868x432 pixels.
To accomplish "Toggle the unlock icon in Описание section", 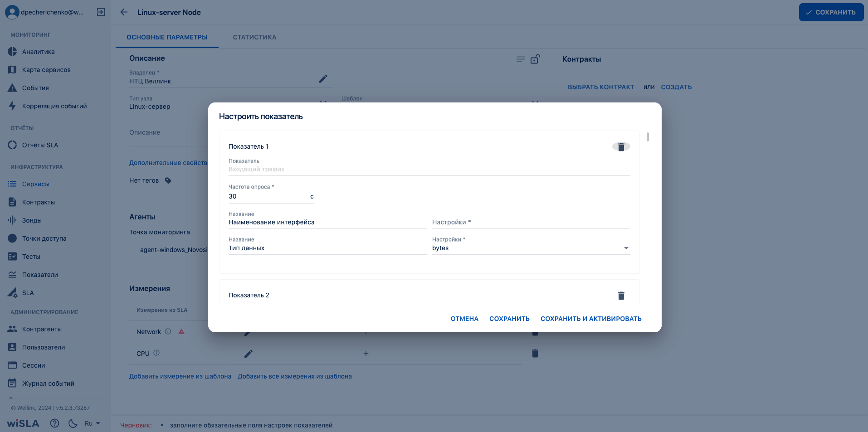I will (x=535, y=59).
